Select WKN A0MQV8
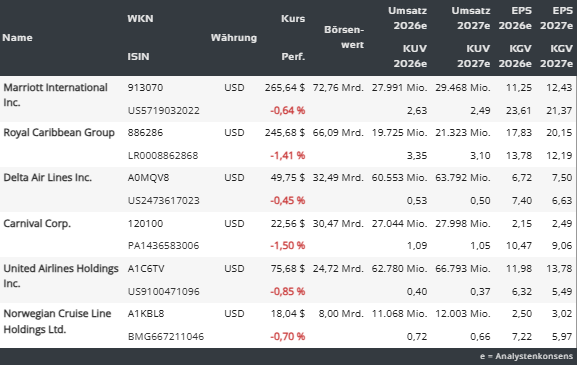The image size is (577, 365). pyautogui.click(x=148, y=178)
